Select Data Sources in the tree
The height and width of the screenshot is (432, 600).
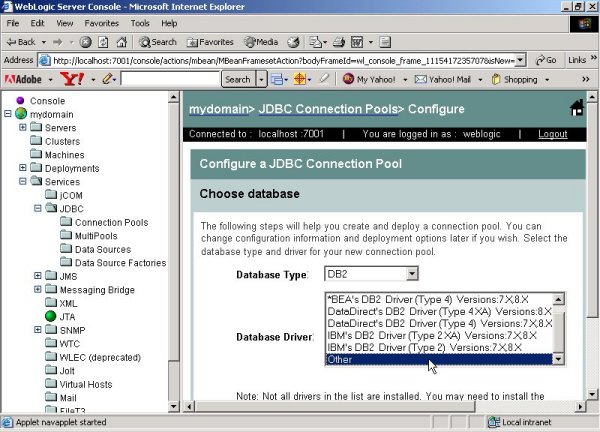coord(103,249)
